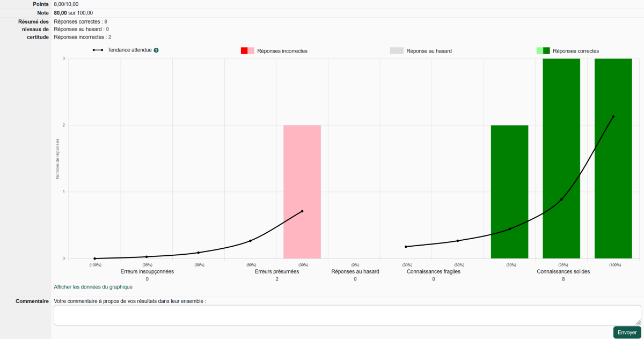644x340 pixels.
Task: Focus the overall results comment text box
Action: (x=347, y=315)
